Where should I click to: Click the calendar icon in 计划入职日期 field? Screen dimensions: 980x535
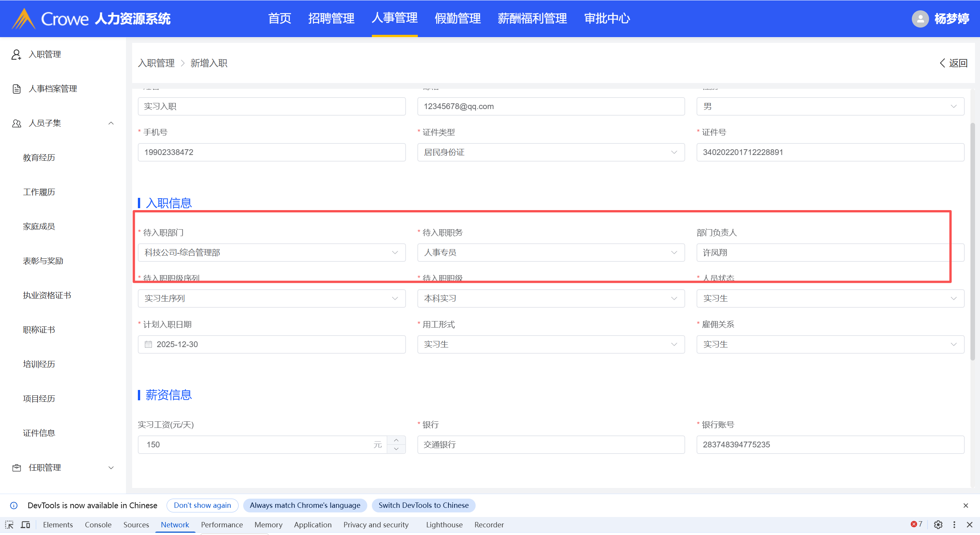click(148, 344)
